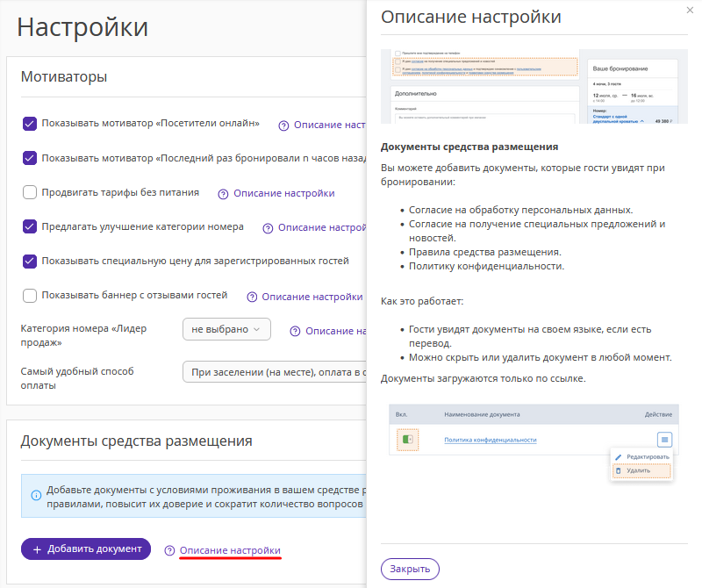Viewport: 702px width, 588px height.
Task: Open «Описание настройки» for room category upgrade
Action: (322, 227)
